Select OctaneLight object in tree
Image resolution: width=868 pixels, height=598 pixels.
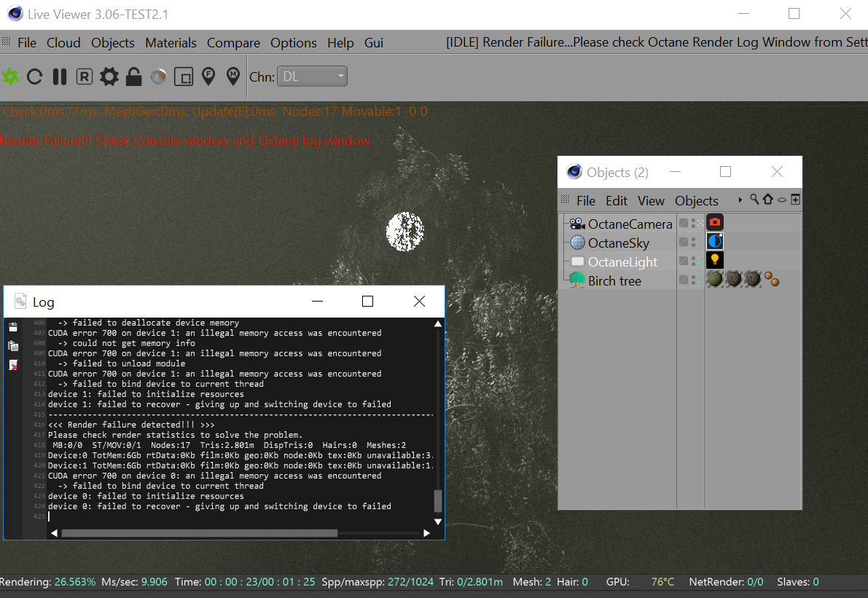click(x=623, y=261)
